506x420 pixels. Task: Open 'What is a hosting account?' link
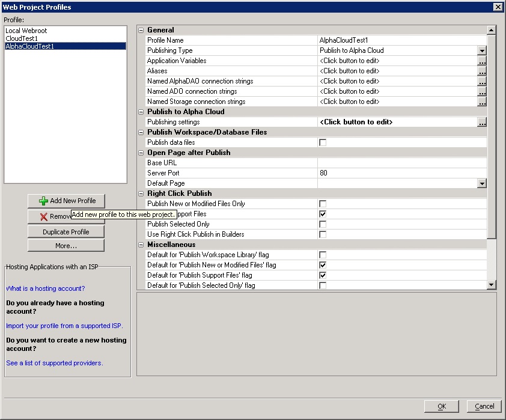coord(46,288)
